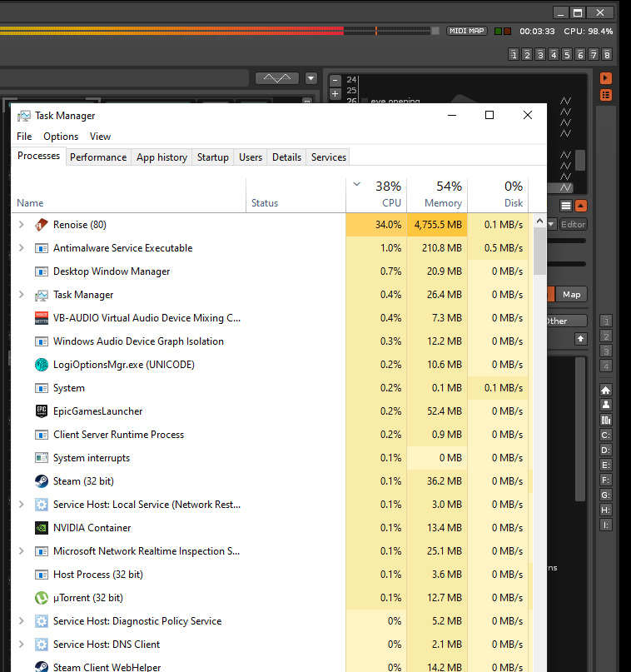Screen dimensions: 631x672
Task: Click the plus button beside line 25
Action: (335, 93)
